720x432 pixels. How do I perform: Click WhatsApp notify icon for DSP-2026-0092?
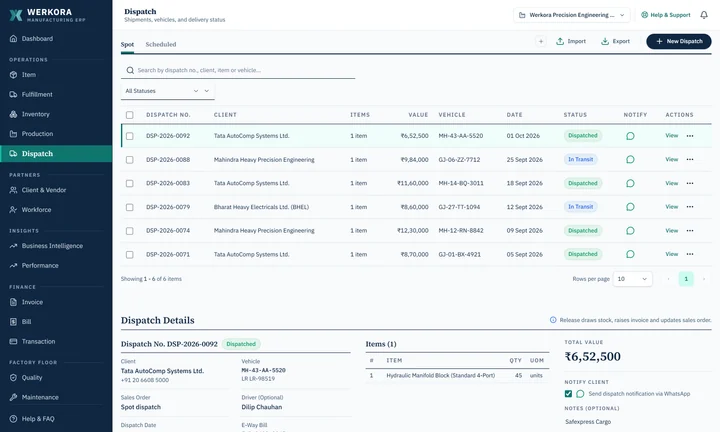click(x=630, y=136)
